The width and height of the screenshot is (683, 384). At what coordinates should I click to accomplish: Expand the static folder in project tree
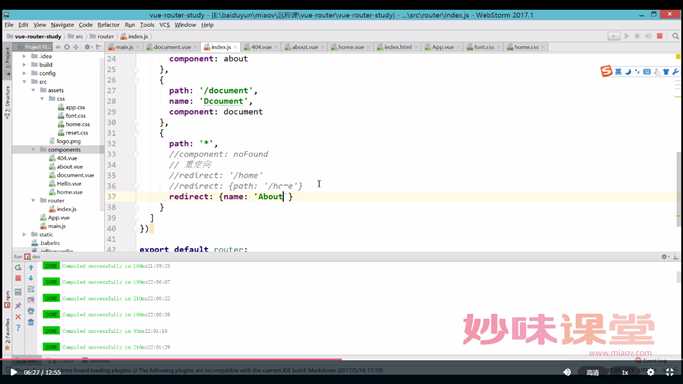(24, 235)
